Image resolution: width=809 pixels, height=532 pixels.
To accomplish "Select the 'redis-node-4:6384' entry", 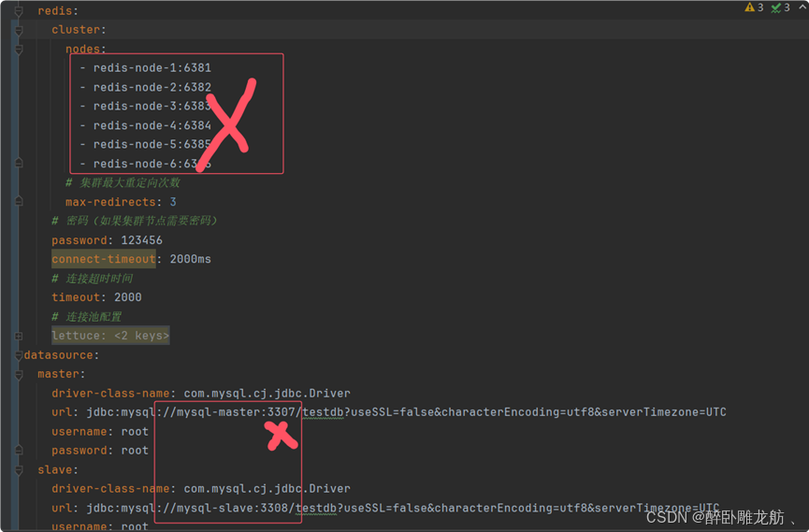I will click(x=152, y=125).
